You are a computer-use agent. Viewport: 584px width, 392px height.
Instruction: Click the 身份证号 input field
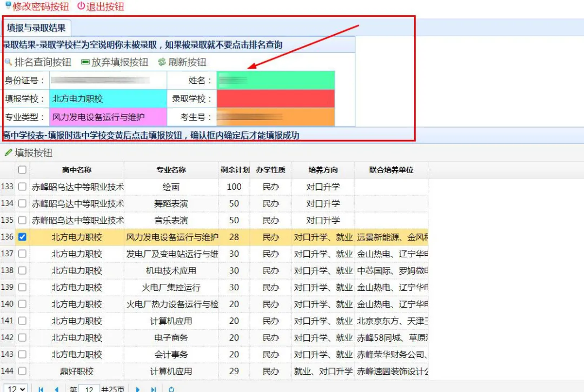108,80
